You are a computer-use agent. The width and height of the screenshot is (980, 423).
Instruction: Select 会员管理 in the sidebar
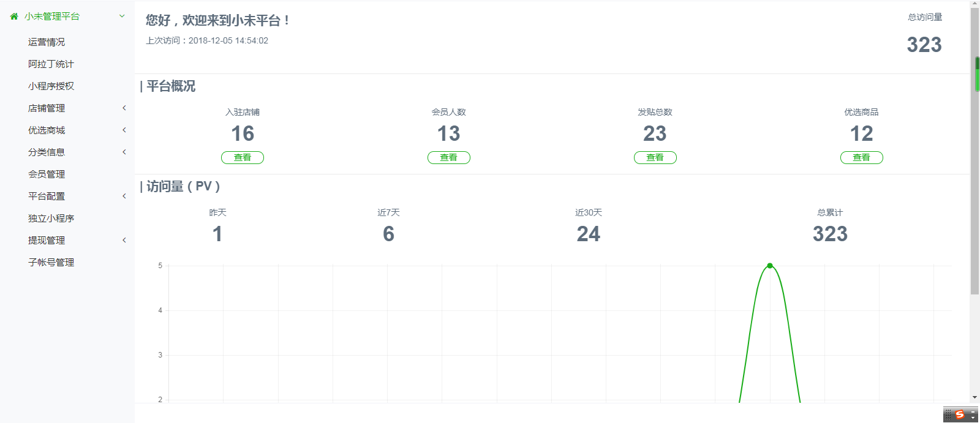pyautogui.click(x=47, y=174)
